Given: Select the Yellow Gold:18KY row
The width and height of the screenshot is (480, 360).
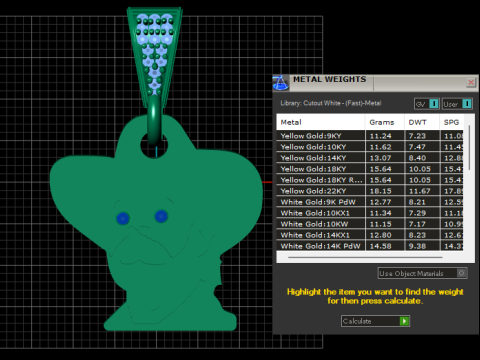Looking at the screenshot, I should coord(370,169).
